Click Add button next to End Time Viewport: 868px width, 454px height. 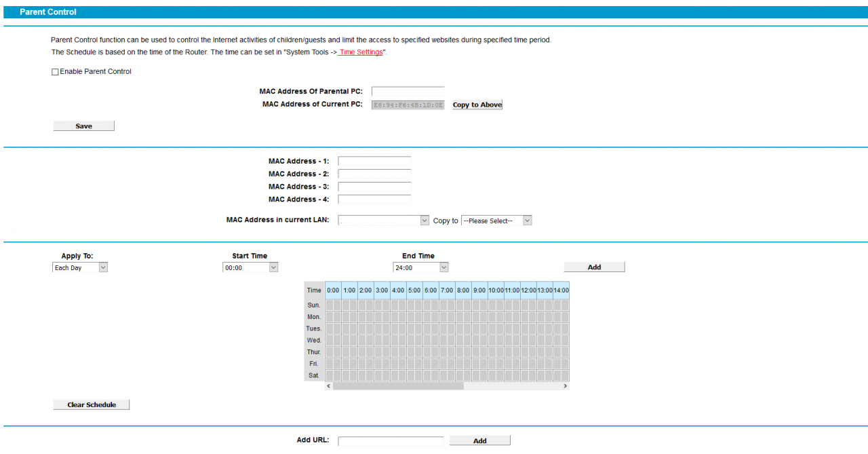coord(594,267)
